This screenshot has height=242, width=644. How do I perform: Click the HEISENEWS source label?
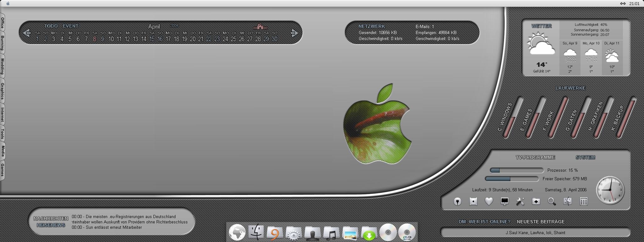(51, 225)
